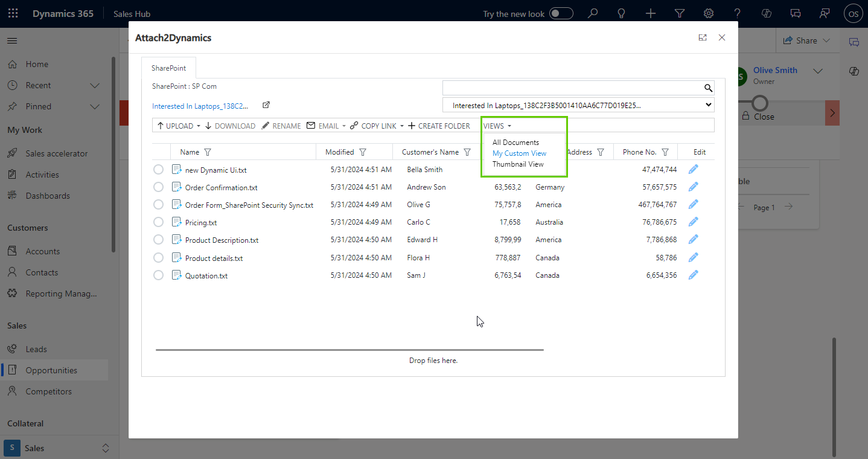Choose Thumbnail View from Views menu
The image size is (868, 459).
[x=518, y=164]
